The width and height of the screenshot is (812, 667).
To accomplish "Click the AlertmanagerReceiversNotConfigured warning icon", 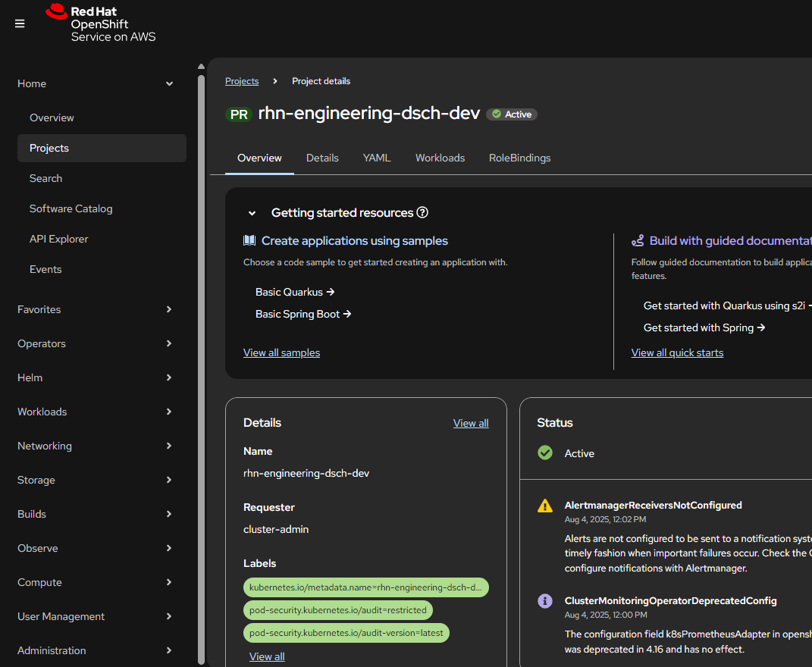I will click(x=544, y=506).
